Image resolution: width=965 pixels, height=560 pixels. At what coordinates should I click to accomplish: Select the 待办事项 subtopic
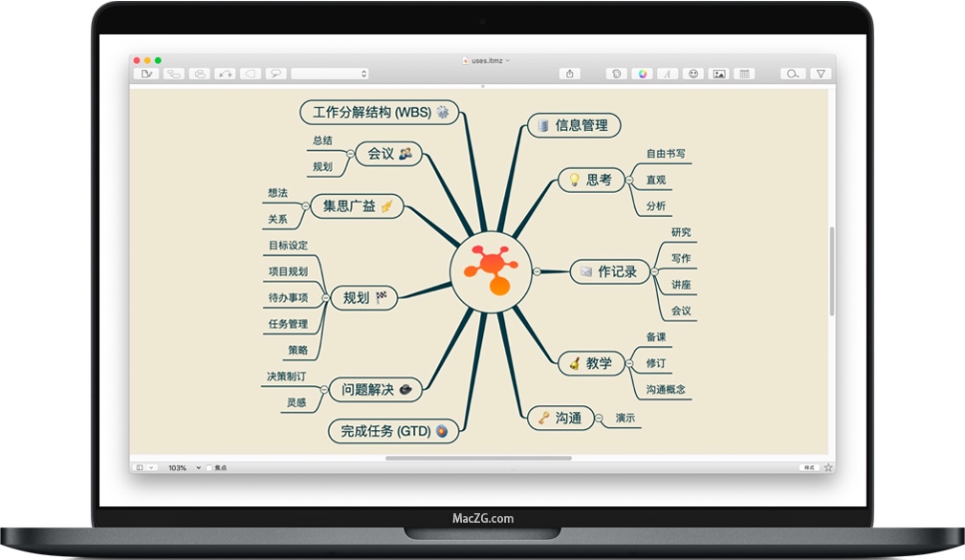point(288,297)
